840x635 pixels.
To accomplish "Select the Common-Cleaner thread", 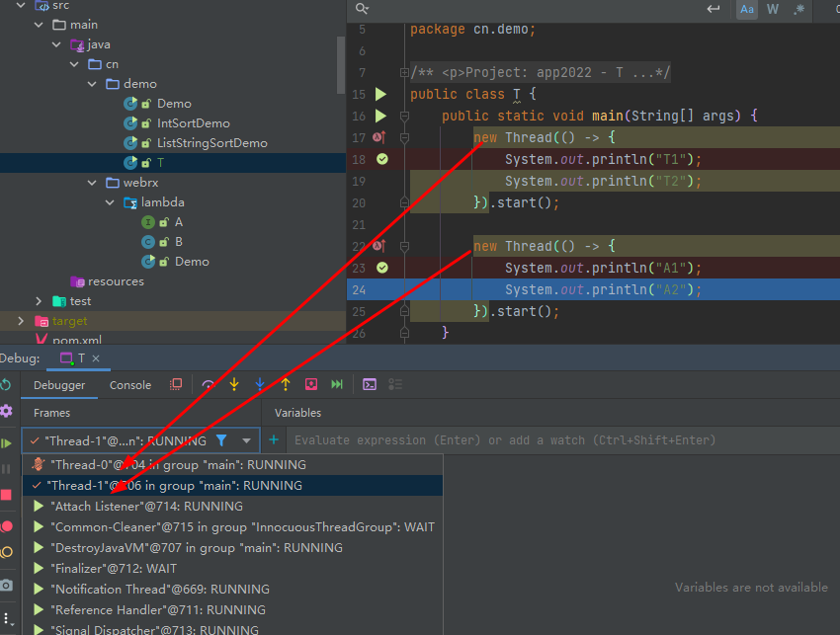I will click(232, 526).
